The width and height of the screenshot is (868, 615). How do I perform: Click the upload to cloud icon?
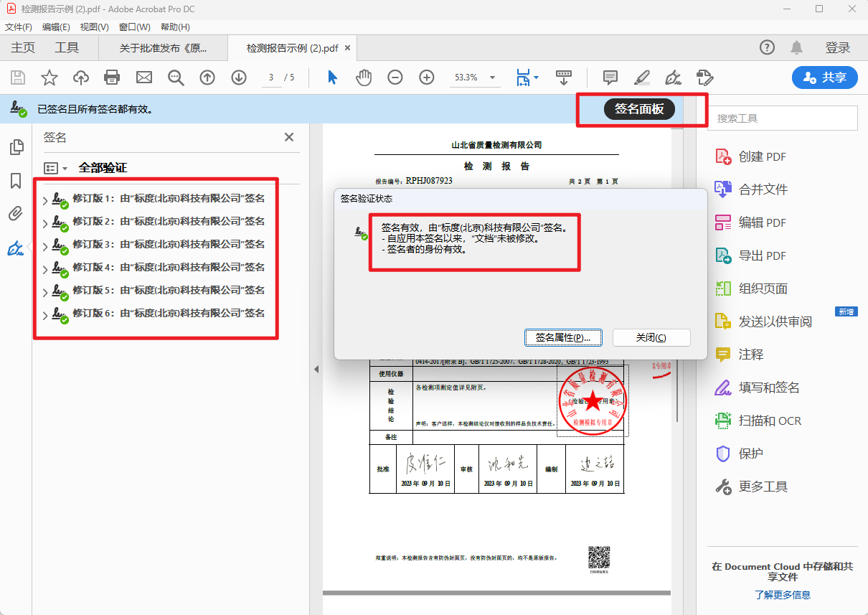pyautogui.click(x=81, y=78)
